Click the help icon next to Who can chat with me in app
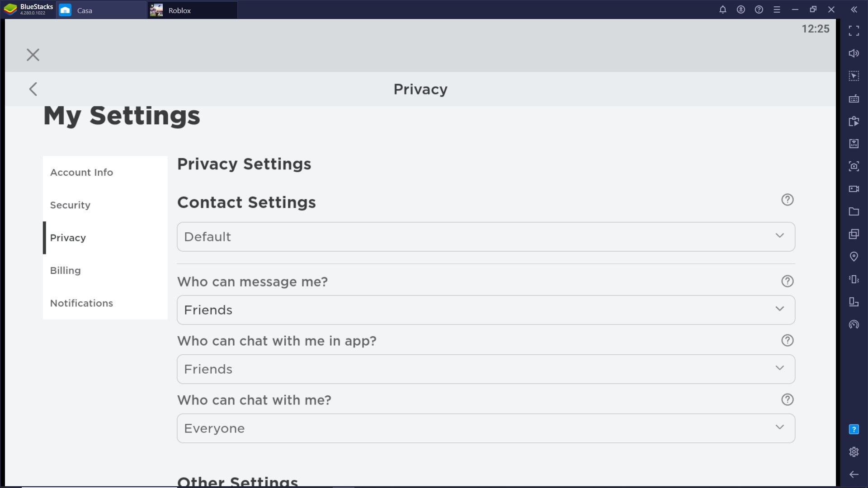The image size is (868, 488). [788, 340]
